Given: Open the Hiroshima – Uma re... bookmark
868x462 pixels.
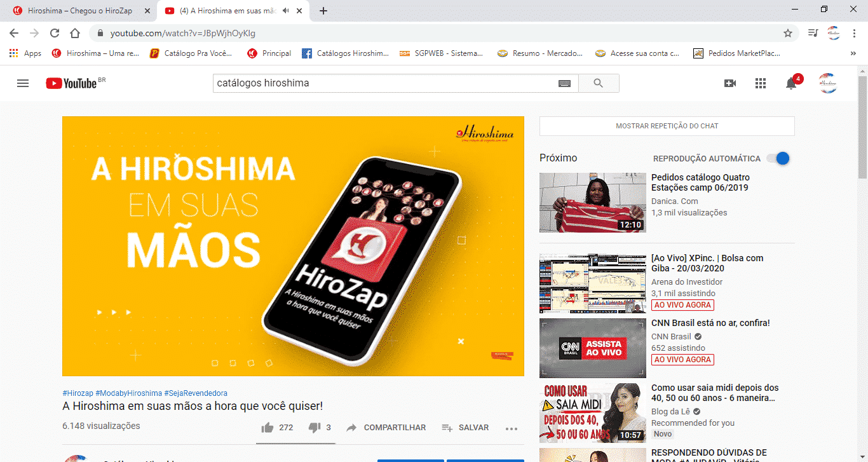Looking at the screenshot, I should pos(95,53).
